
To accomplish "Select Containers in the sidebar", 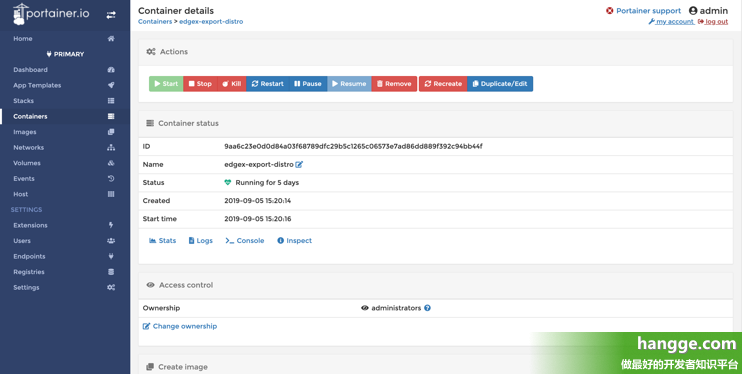I will 30,116.
